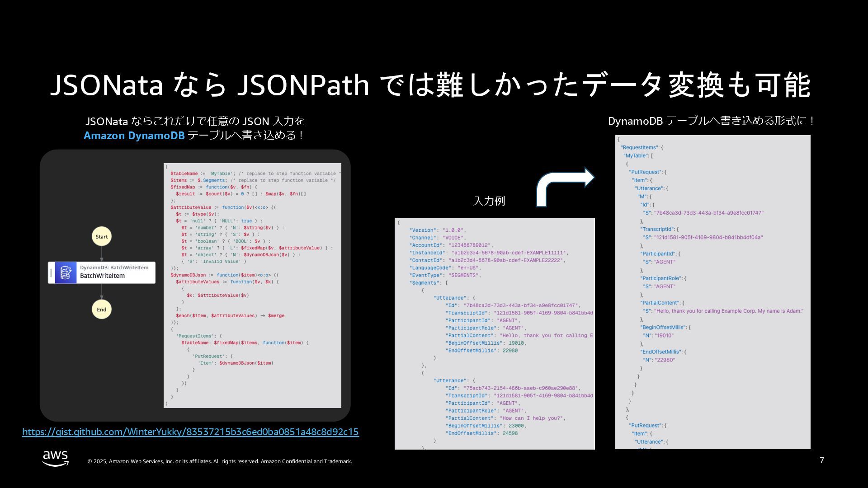Click the "AccountId" line in input example

pyautogui.click(x=451, y=245)
